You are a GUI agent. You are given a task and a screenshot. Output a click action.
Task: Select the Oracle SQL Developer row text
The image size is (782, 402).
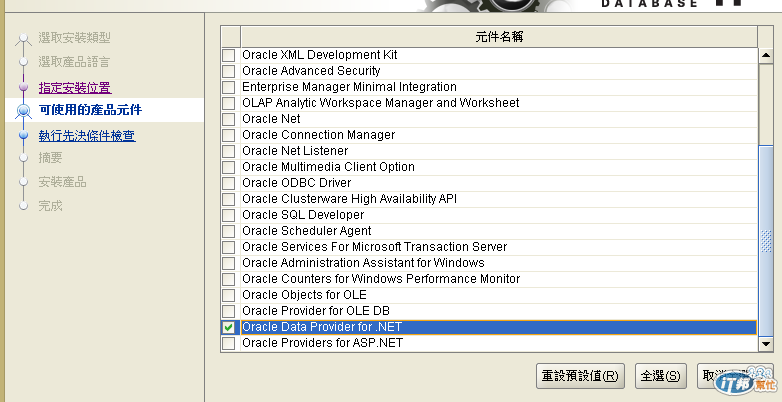pos(303,214)
